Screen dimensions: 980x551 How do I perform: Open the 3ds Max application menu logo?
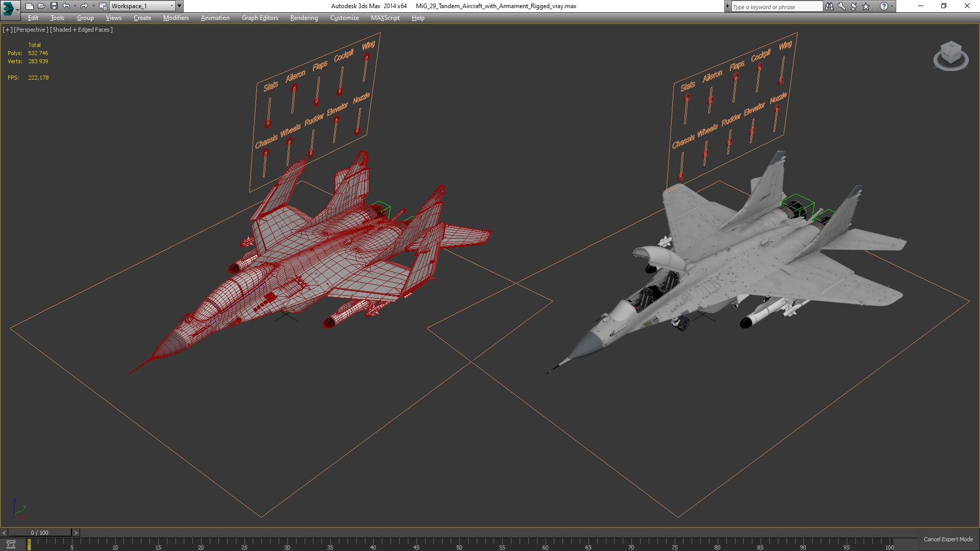(8, 8)
